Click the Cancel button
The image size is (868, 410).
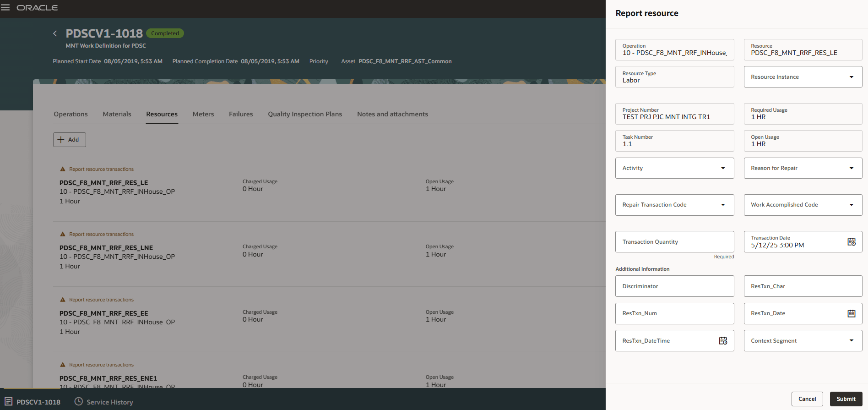click(807, 399)
